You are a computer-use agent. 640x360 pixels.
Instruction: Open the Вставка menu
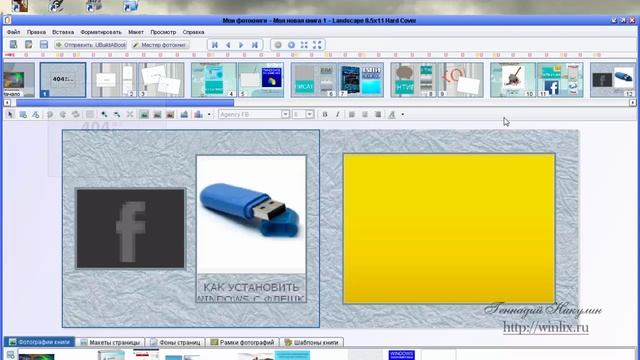pos(63,32)
